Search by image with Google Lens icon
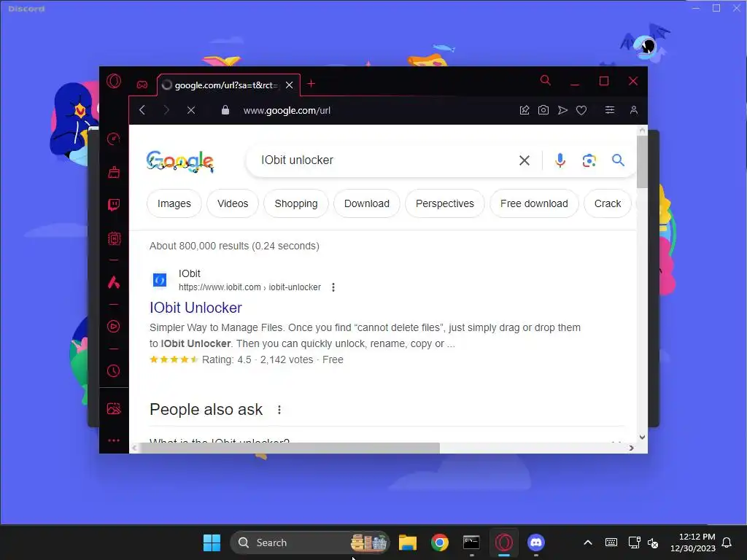Screen dimensions: 747x560 click(x=589, y=160)
